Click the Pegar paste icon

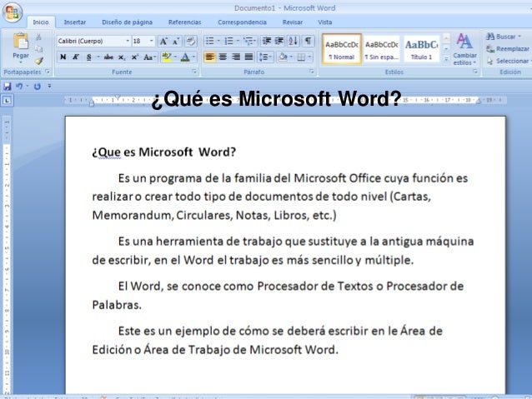21,41
